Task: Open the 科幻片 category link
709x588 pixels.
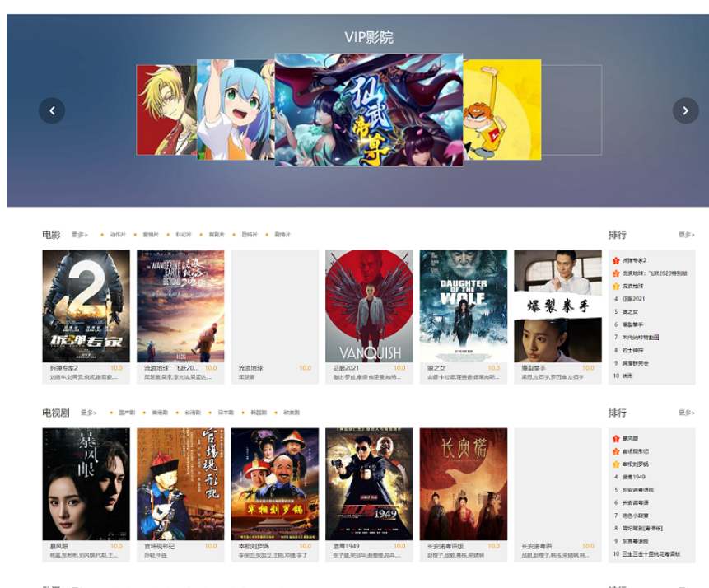Action: 184,235
